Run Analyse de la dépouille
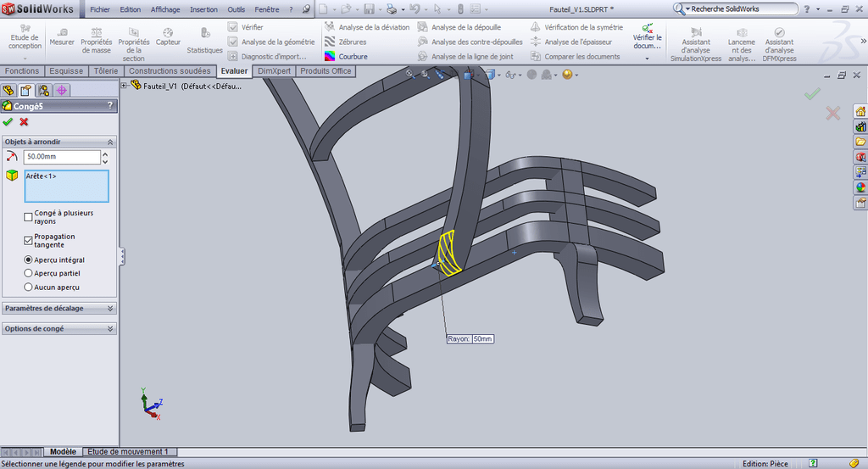This screenshot has width=868, height=469. [459, 27]
